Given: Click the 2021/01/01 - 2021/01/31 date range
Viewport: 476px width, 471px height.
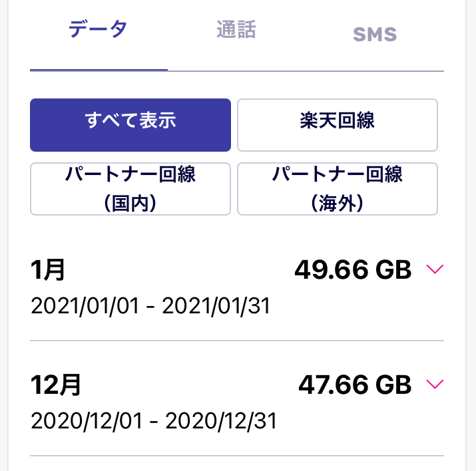Looking at the screenshot, I should click(x=150, y=306).
